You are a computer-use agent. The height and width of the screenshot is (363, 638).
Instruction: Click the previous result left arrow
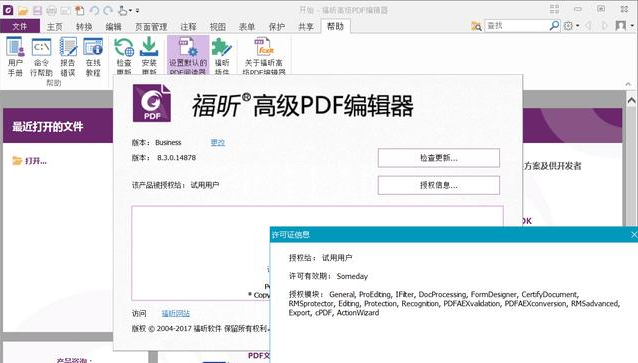pyautogui.click(x=588, y=26)
